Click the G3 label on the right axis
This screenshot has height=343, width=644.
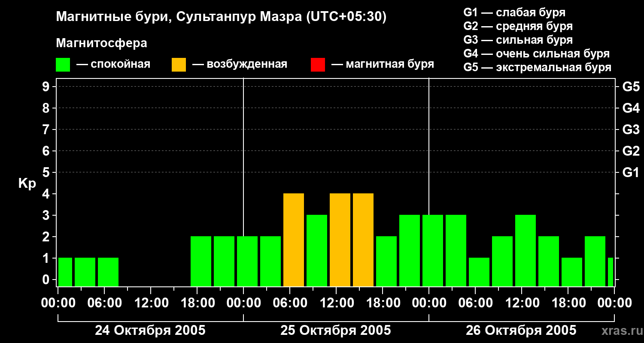(x=631, y=129)
